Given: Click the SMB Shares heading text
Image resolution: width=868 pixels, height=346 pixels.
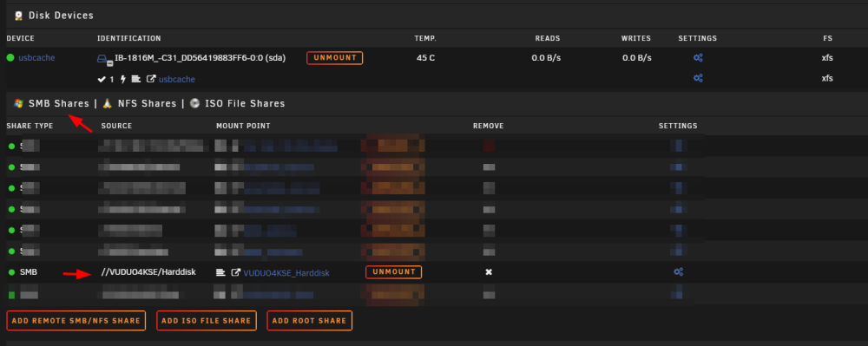Looking at the screenshot, I should (x=59, y=103).
